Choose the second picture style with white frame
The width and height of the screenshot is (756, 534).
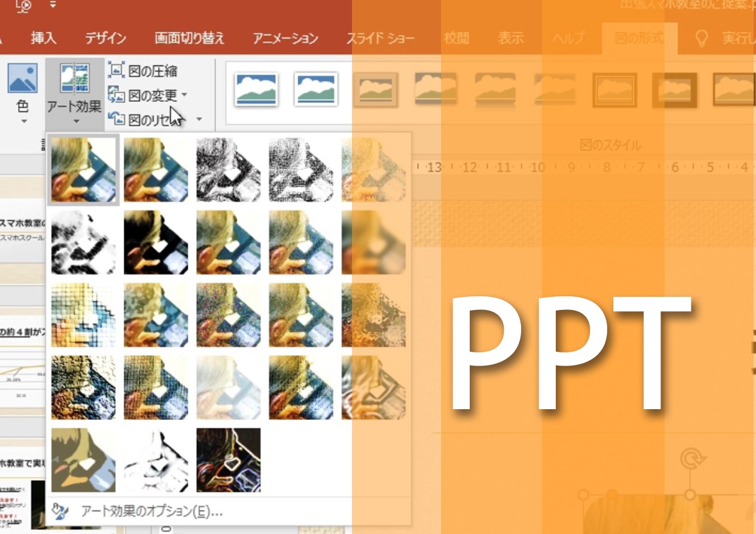tap(316, 90)
